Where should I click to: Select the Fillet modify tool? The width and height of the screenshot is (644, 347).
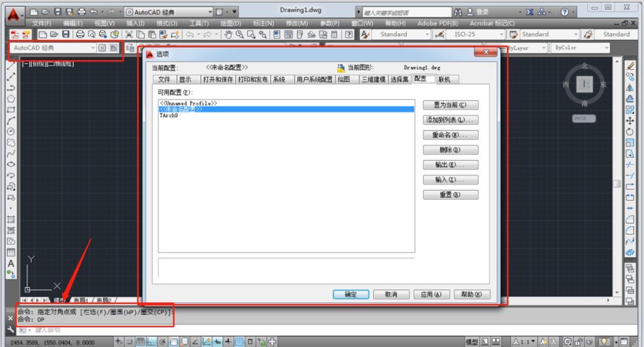pos(630,230)
